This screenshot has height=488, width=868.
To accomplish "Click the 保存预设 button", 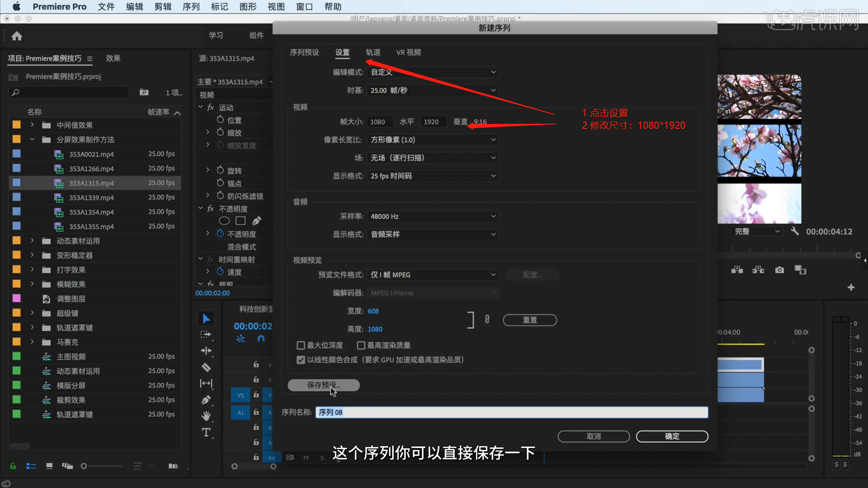I will click(x=324, y=385).
